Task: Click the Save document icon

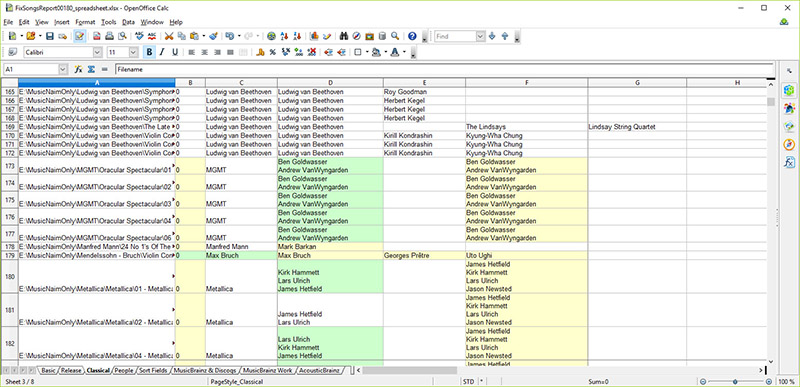Action: [x=50, y=36]
